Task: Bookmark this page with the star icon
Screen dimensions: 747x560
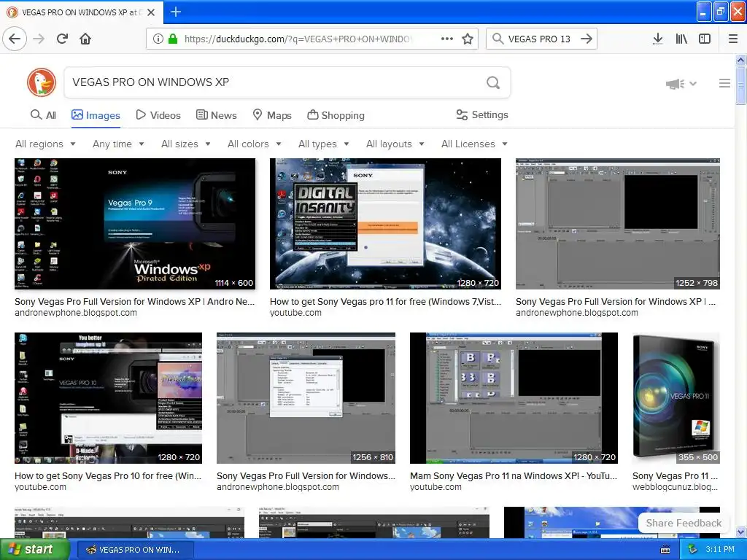Action: (468, 39)
